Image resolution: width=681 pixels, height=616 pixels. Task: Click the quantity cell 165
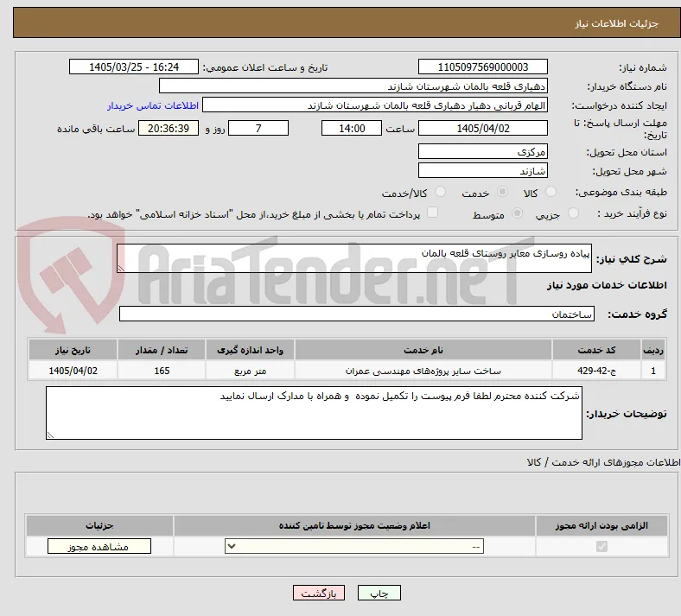(162, 371)
